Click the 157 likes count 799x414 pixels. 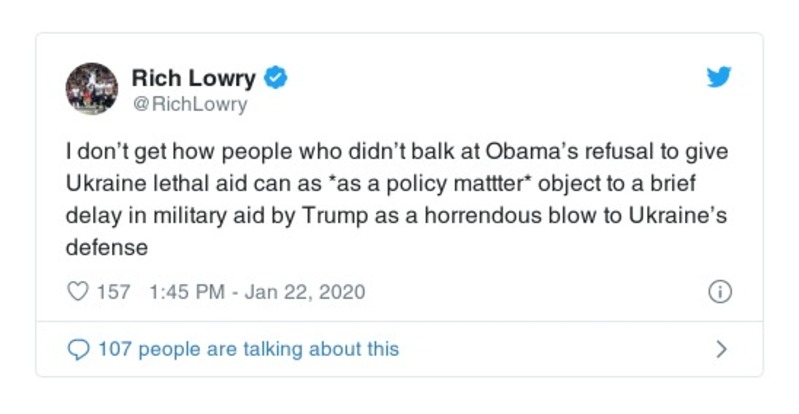click(113, 292)
